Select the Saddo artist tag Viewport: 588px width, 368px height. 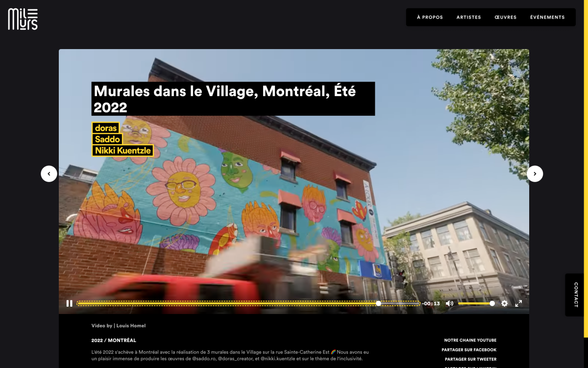107,139
